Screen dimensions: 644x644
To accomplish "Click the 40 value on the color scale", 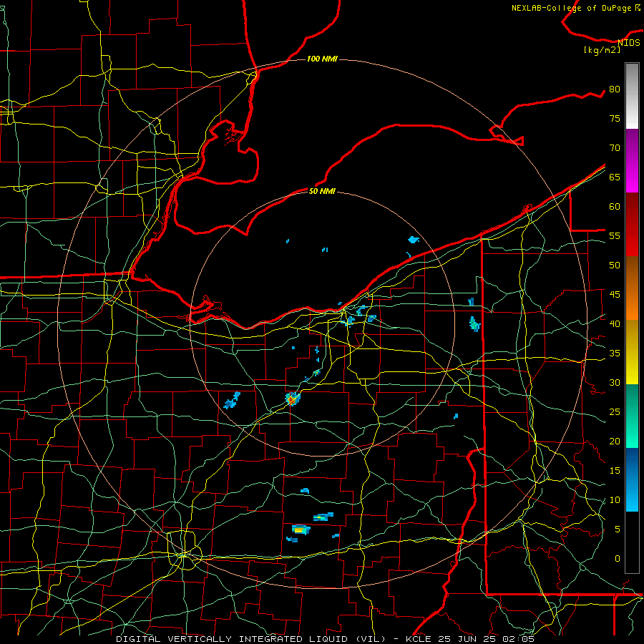I will (x=615, y=323).
